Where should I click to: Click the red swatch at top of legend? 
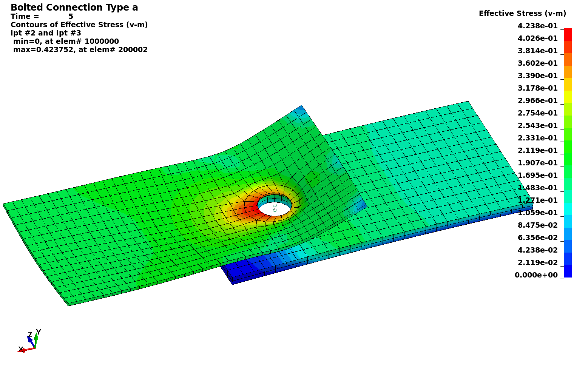coord(568,34)
